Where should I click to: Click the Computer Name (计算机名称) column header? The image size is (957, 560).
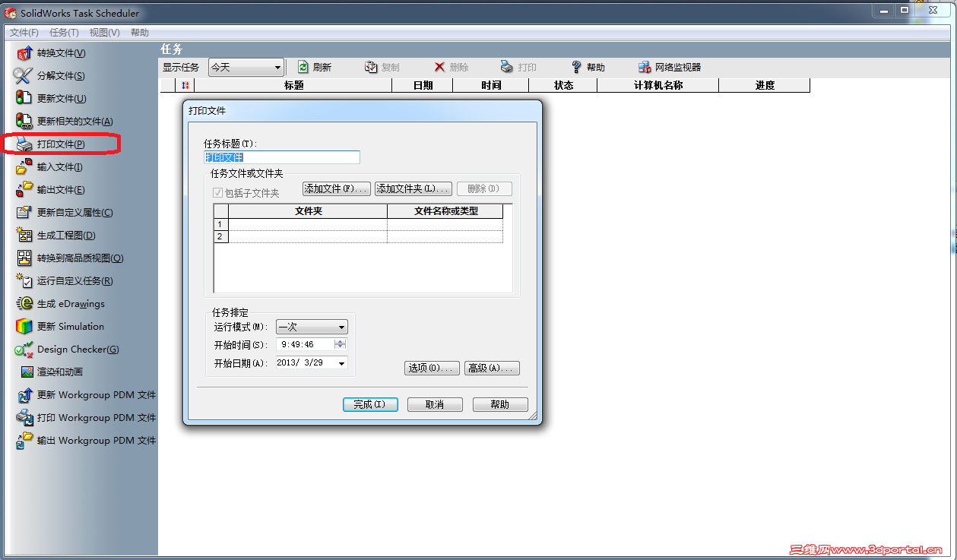click(658, 85)
